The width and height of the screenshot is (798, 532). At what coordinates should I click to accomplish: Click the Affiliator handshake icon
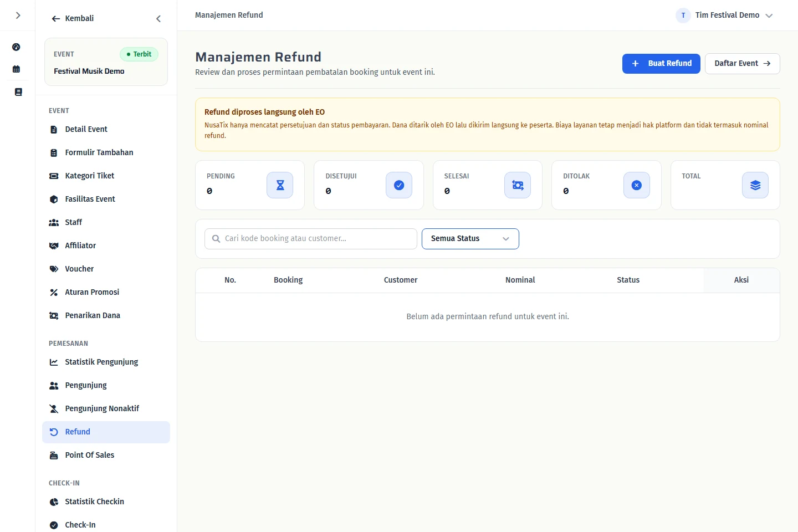pos(54,246)
